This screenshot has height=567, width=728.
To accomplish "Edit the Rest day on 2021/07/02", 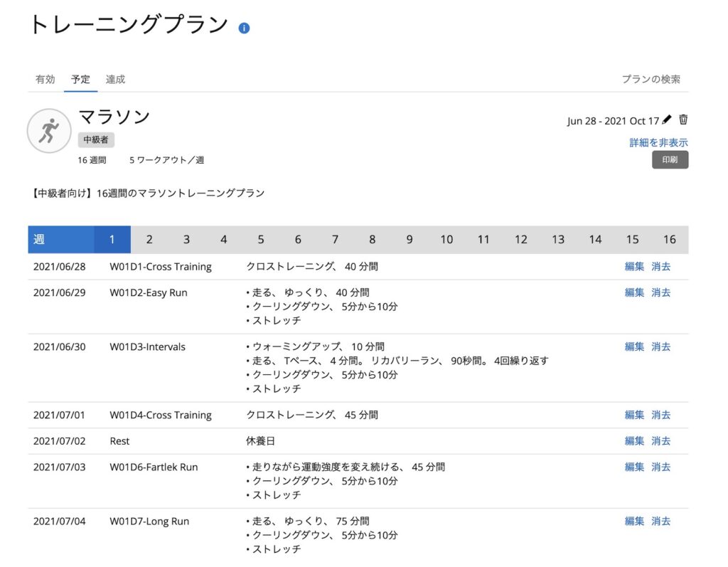I will coord(634,441).
